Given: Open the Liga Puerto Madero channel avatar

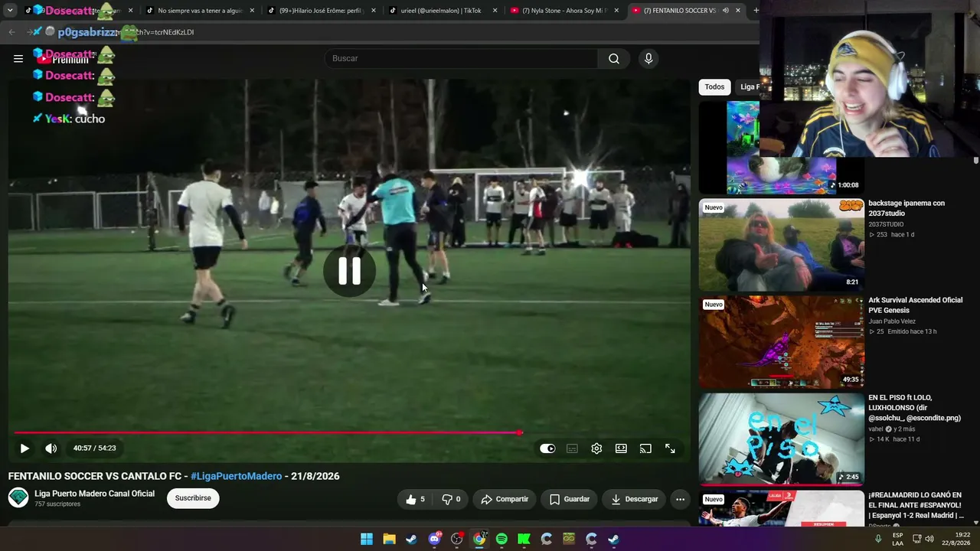Looking at the screenshot, I should tap(18, 497).
